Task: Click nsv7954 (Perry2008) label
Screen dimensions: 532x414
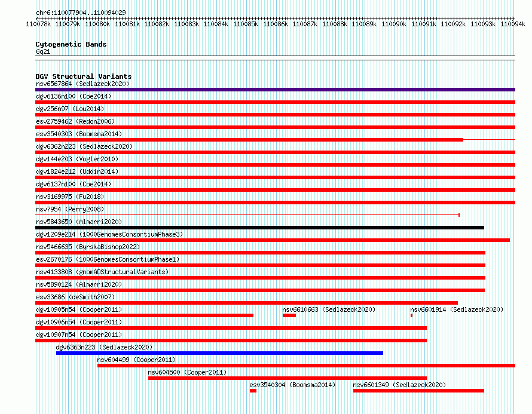Action: [x=70, y=209]
